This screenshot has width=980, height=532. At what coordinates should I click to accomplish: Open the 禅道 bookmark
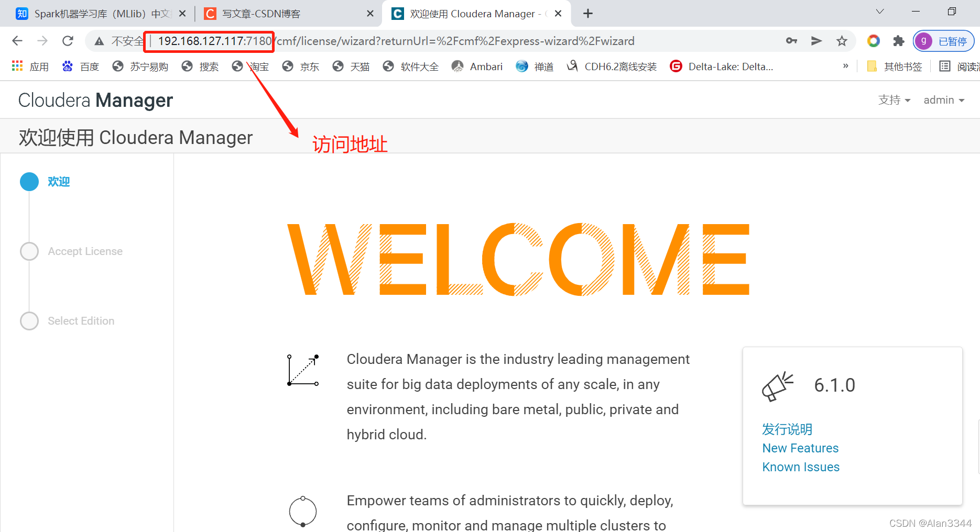pos(535,66)
